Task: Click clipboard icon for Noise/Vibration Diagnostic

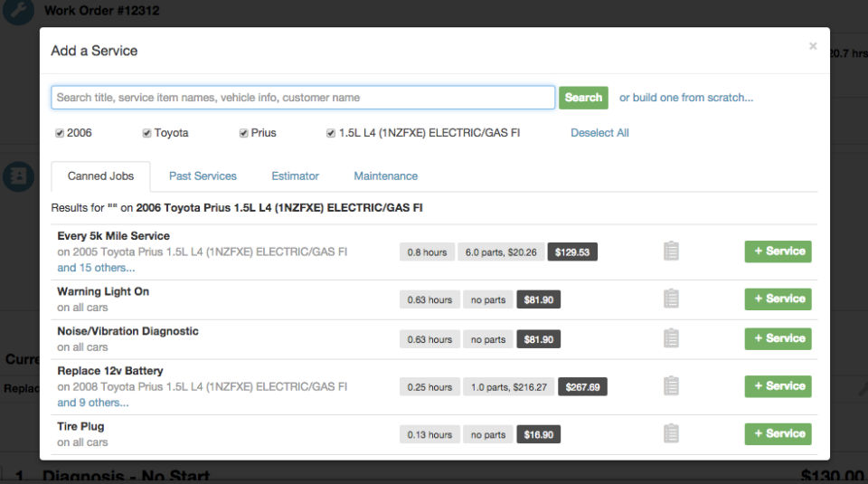Action: point(671,338)
